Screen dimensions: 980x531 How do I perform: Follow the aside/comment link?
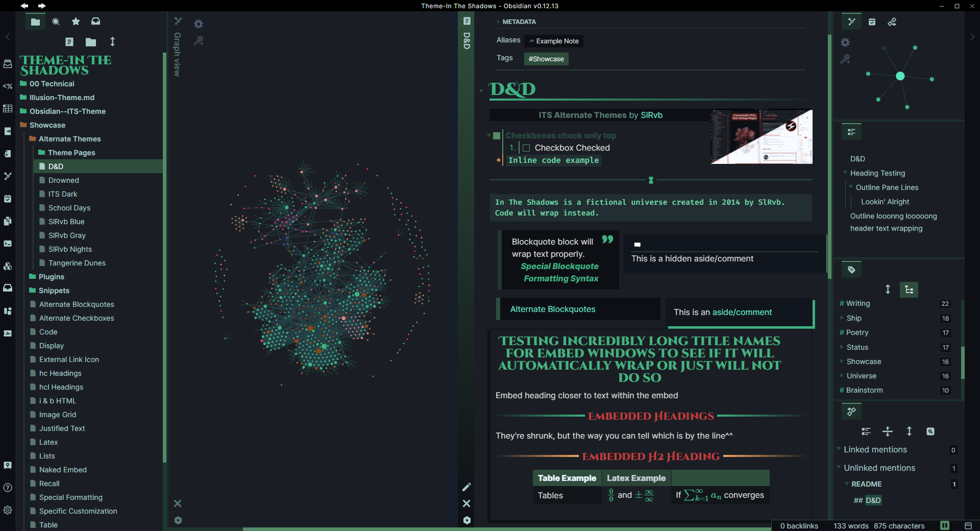coord(742,312)
